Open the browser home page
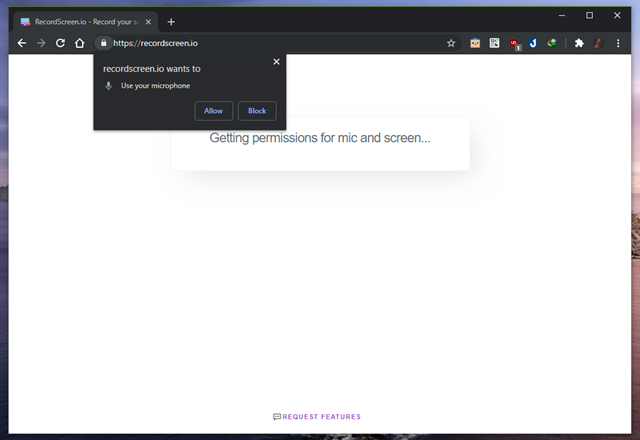This screenshot has width=640, height=440. pos(80,43)
